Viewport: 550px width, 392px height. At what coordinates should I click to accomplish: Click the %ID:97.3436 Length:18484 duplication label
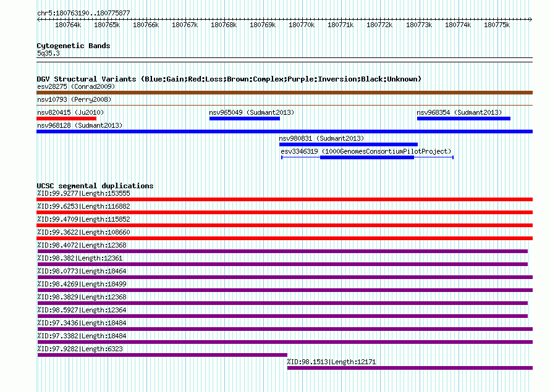82,323
